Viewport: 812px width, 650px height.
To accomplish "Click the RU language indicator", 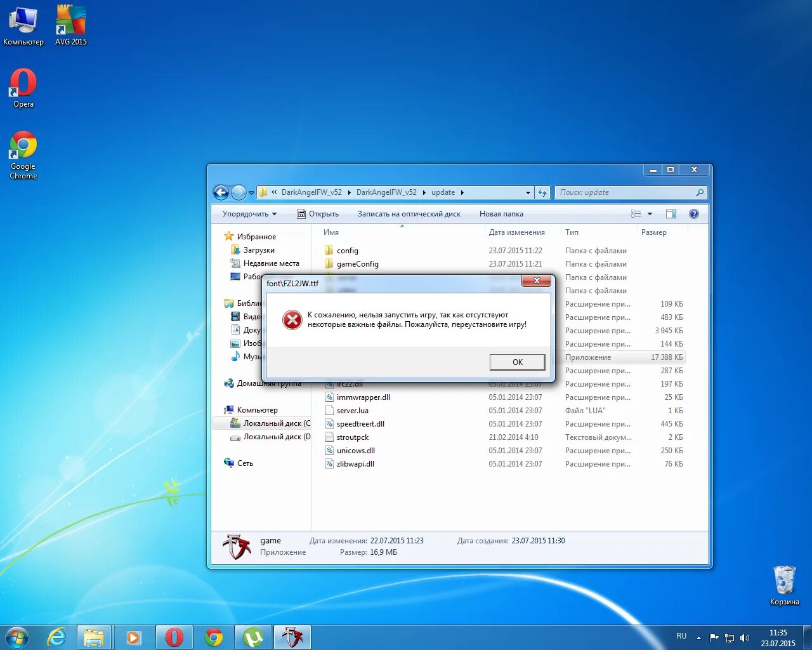I will click(x=681, y=636).
